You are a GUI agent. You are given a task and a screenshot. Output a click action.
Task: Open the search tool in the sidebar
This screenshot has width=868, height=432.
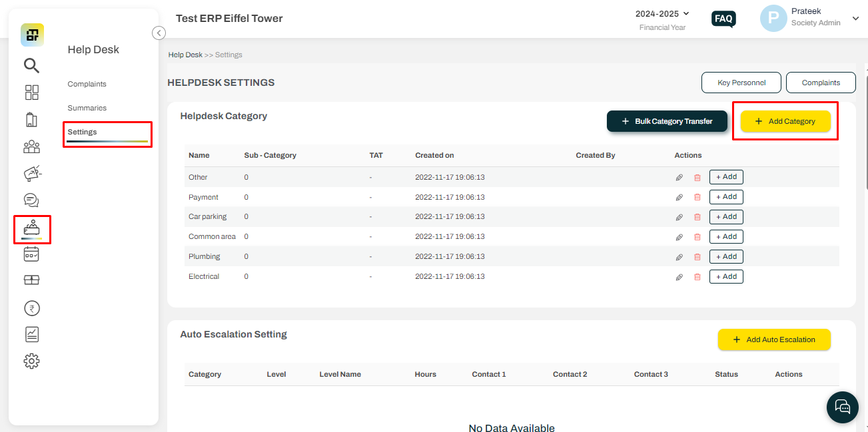(31, 65)
